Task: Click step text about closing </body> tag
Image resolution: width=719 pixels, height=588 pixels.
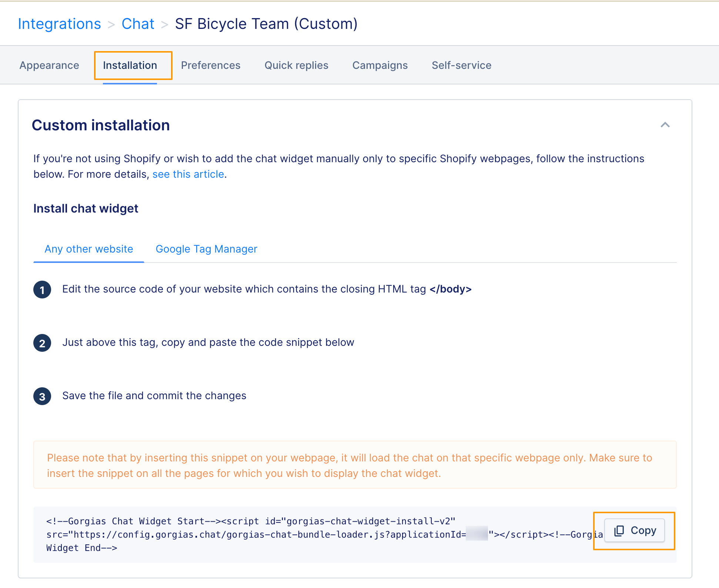Action: click(267, 289)
